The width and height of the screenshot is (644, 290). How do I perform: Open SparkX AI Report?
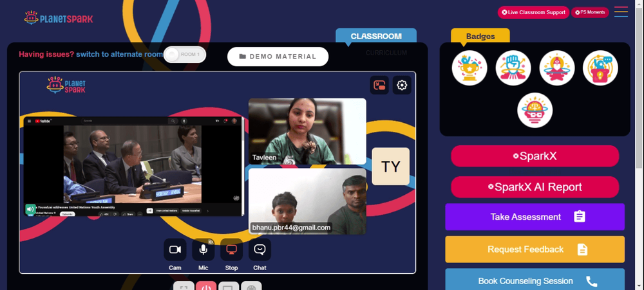click(x=535, y=187)
